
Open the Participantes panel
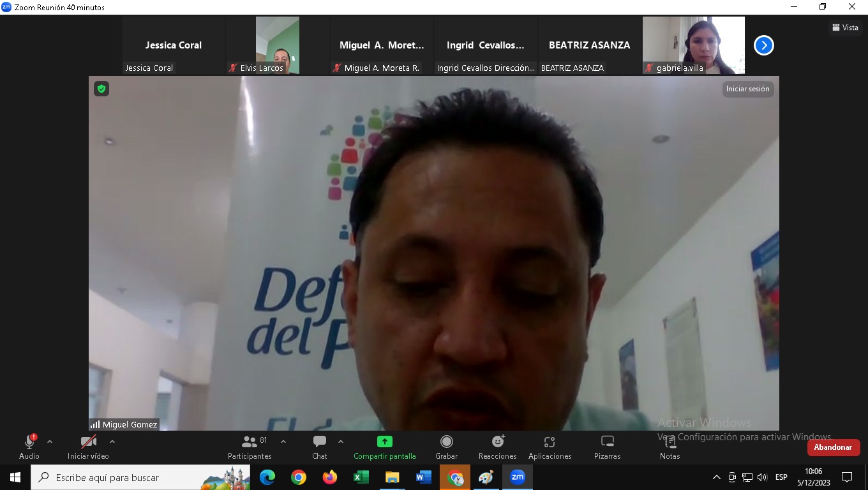pyautogui.click(x=250, y=447)
